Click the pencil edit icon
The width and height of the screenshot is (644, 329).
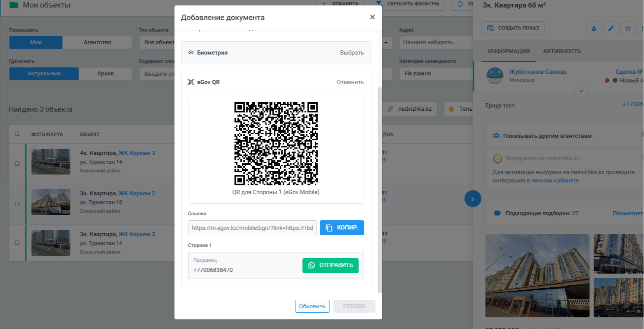[x=611, y=28]
